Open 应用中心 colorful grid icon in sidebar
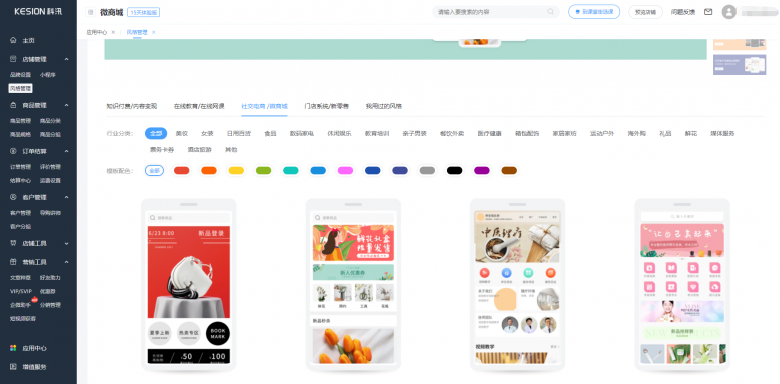This screenshot has width=780, height=384. click(13, 348)
